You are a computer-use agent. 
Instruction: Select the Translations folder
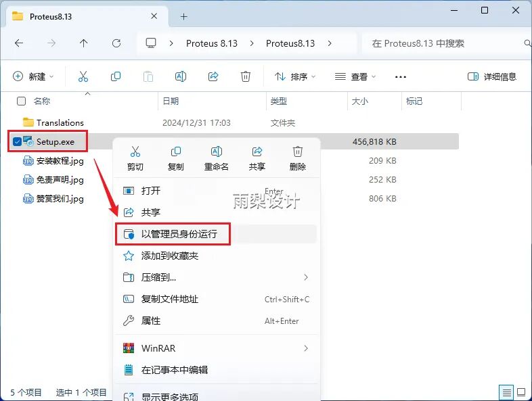click(x=60, y=122)
